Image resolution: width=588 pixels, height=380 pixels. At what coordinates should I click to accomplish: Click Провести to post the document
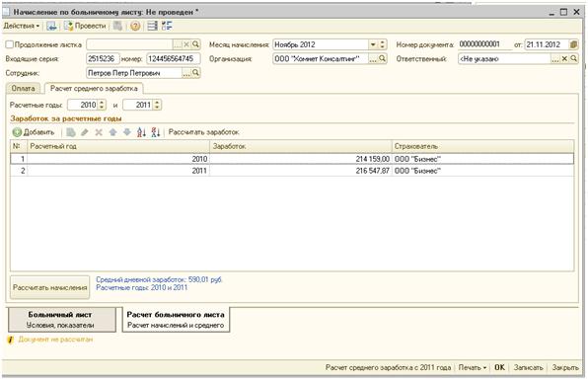(x=85, y=26)
